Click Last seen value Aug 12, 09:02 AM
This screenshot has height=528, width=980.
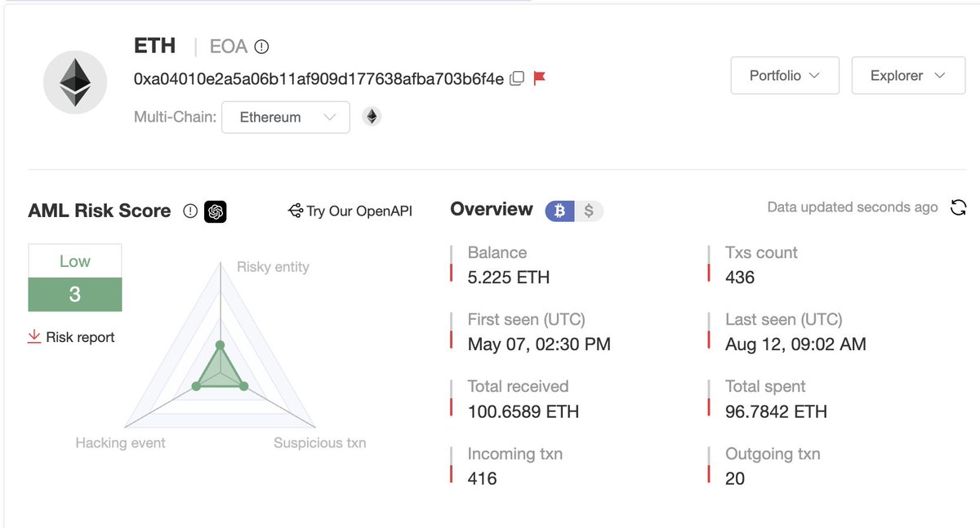click(795, 344)
